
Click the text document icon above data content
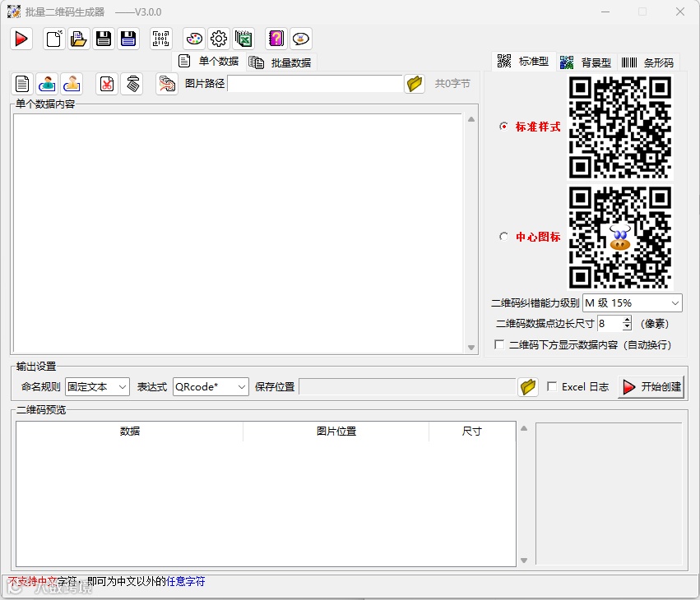coord(22,84)
